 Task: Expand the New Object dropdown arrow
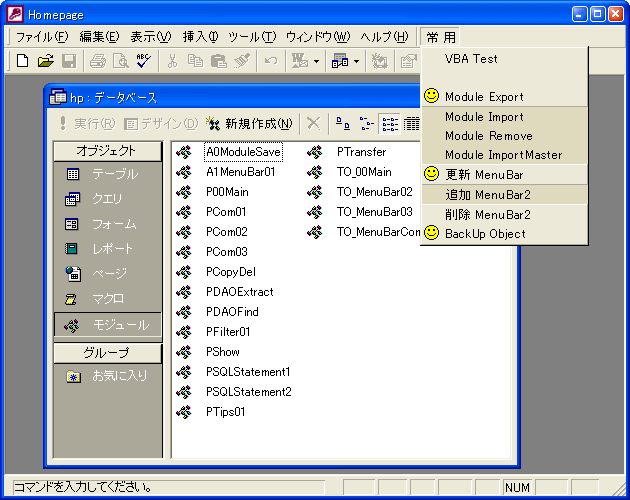coord(356,61)
